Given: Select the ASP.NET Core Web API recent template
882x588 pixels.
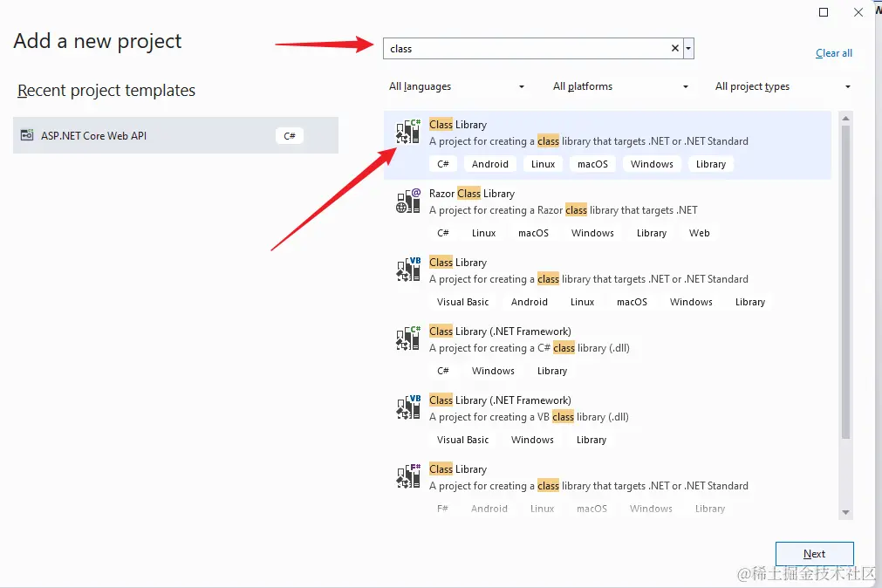Looking at the screenshot, I should [x=175, y=135].
